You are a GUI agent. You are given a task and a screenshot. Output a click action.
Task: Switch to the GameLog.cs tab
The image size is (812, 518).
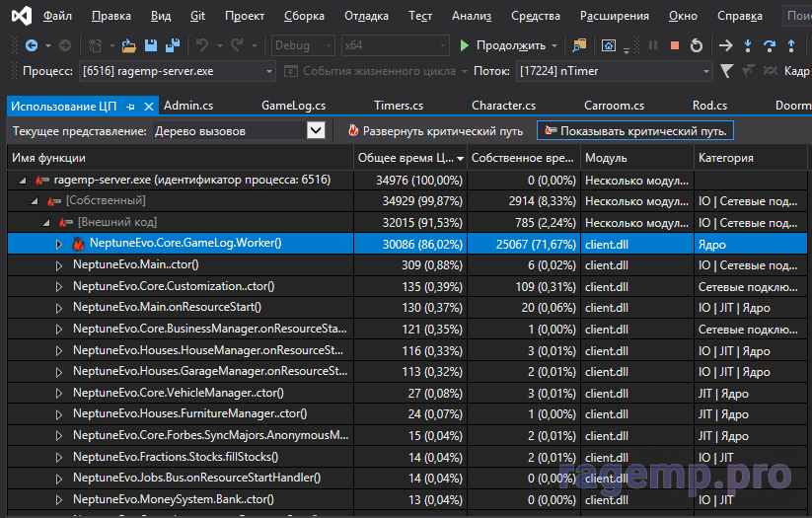[x=294, y=106]
